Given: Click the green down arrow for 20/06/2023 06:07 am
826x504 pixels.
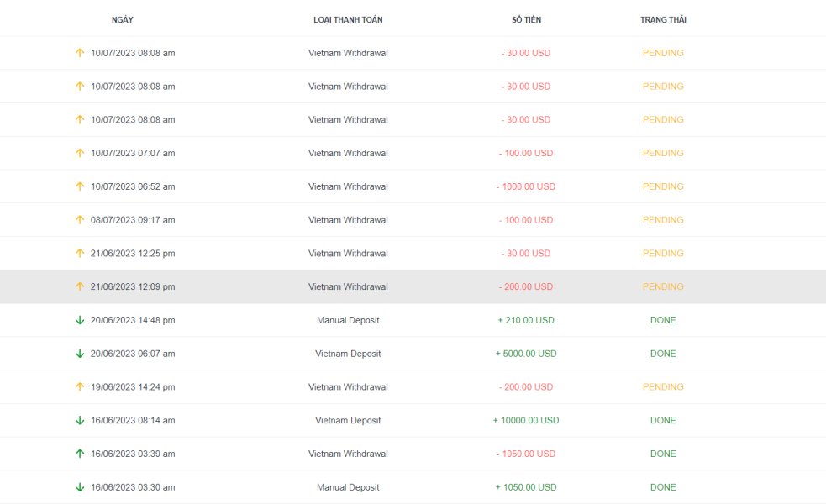Looking at the screenshot, I should [x=80, y=354].
